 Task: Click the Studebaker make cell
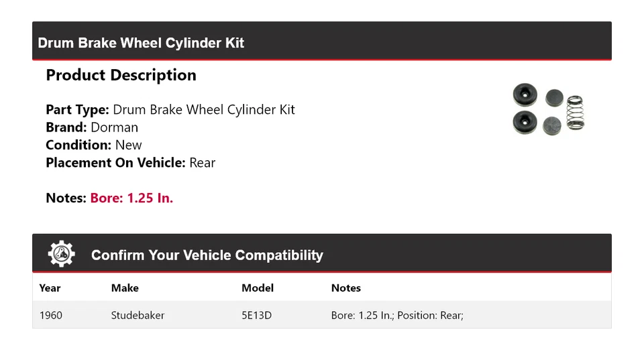coord(138,315)
